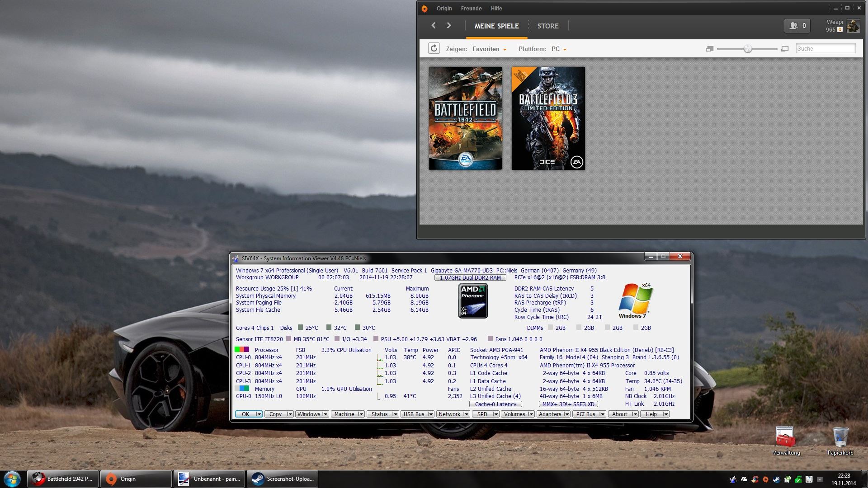
Task: Open the Verwaltung desktop icon
Action: (x=786, y=441)
